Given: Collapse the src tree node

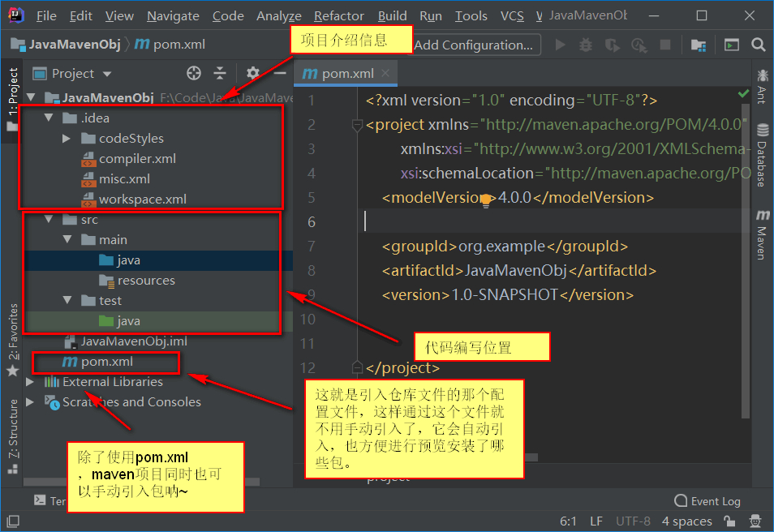Looking at the screenshot, I should [x=49, y=219].
